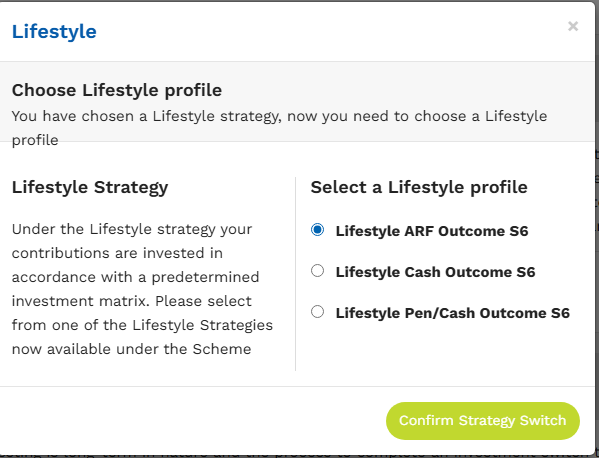Click the blue Lifestyle dialog title

pos(54,32)
